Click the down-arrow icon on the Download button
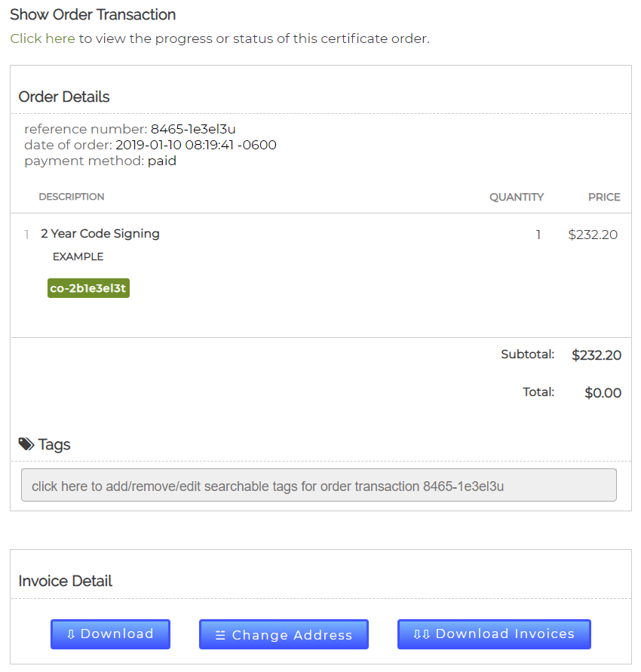The image size is (641, 672). click(x=71, y=634)
